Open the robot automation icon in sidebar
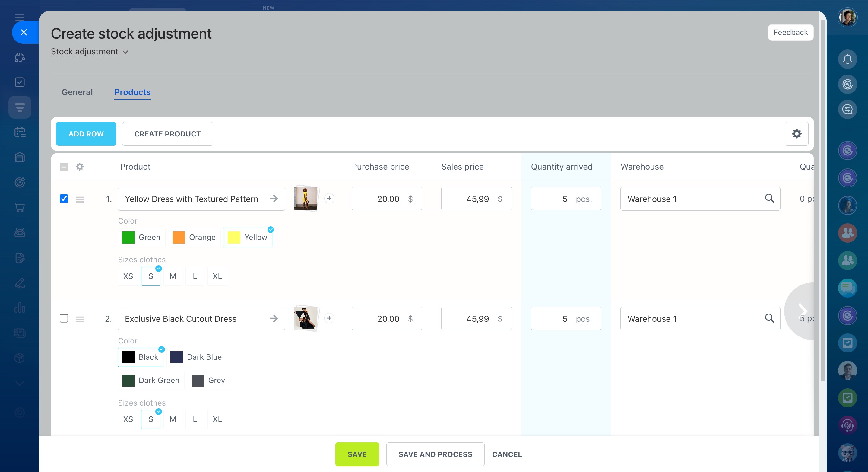This screenshot has height=472, width=868. pos(20,232)
